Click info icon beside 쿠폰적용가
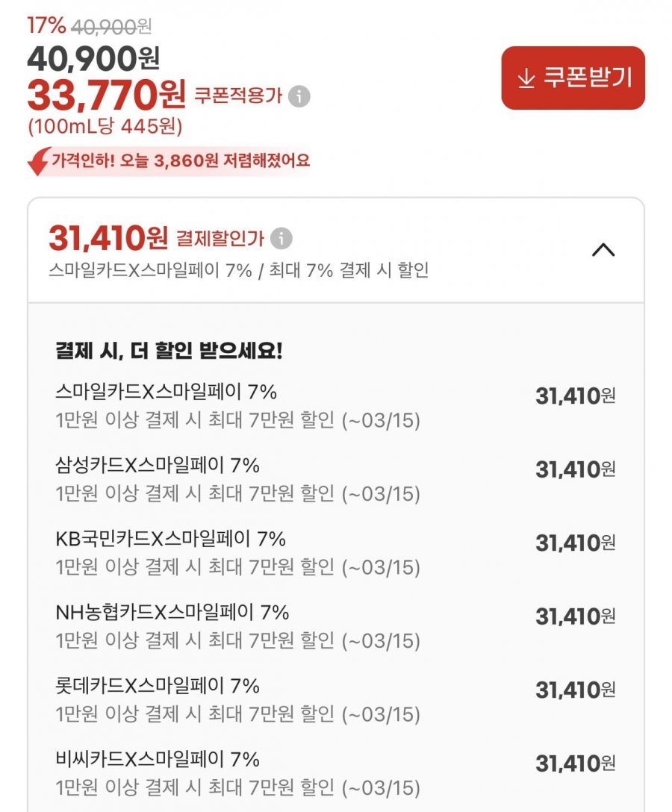This screenshot has width=672, height=812. (299, 96)
